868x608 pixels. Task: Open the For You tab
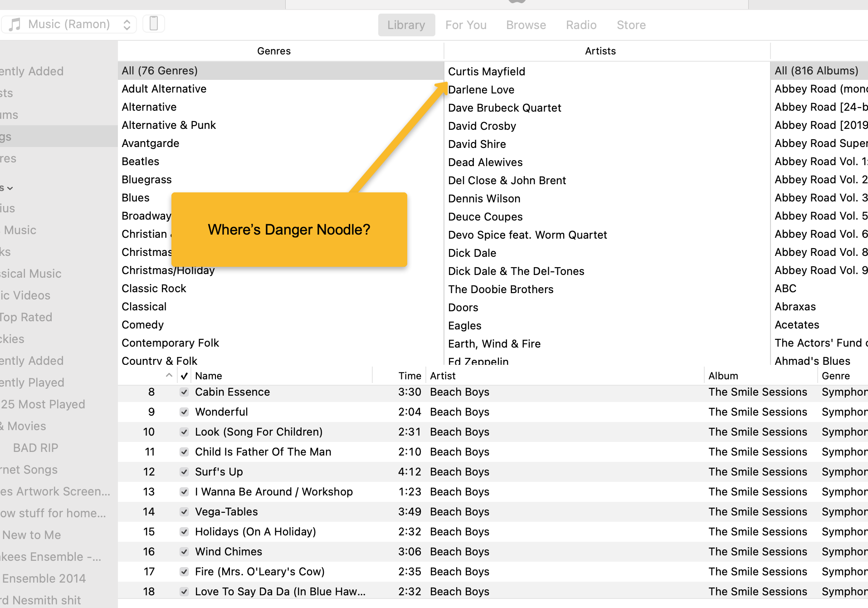coord(466,25)
